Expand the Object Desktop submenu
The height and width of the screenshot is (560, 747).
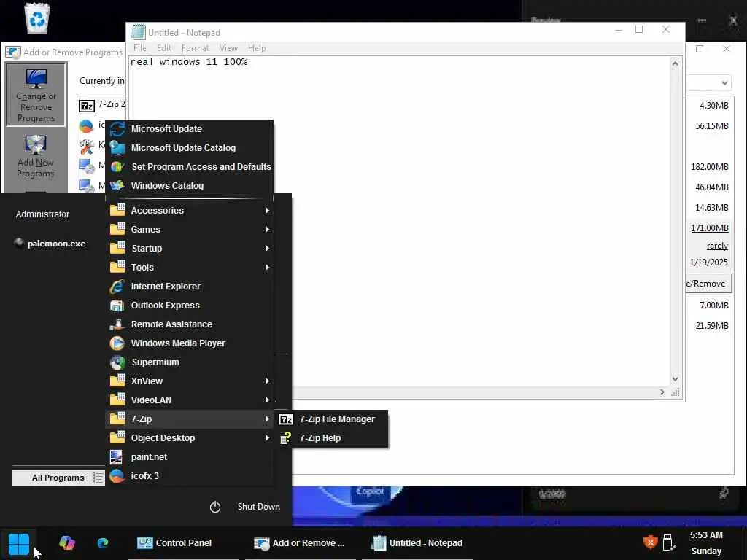coord(189,438)
